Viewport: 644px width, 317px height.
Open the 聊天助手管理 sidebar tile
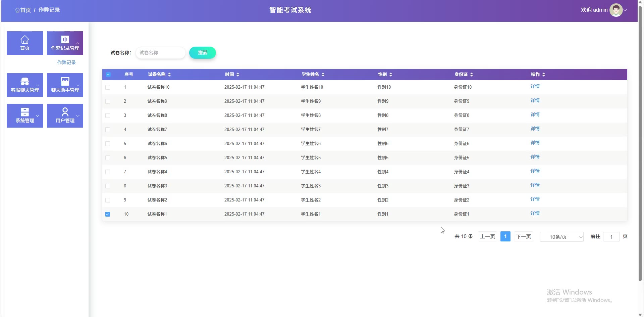(65, 85)
